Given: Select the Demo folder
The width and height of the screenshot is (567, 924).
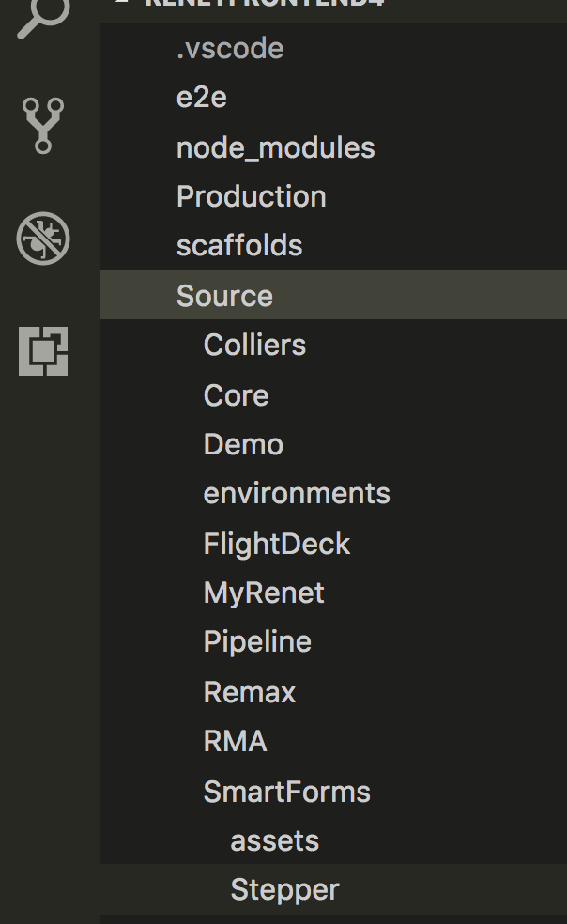Looking at the screenshot, I should [x=243, y=443].
